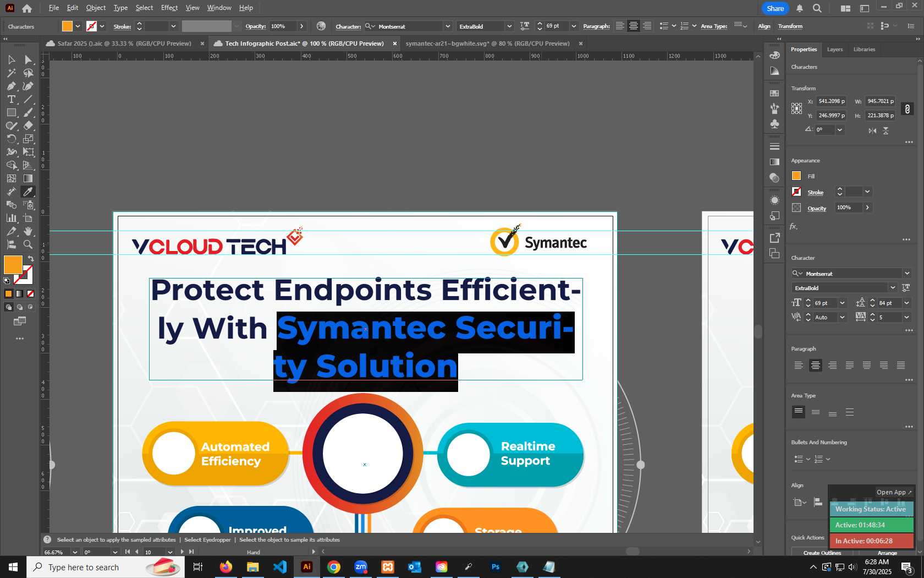Select the Artboard tool
The width and height of the screenshot is (924, 578).
(28, 218)
